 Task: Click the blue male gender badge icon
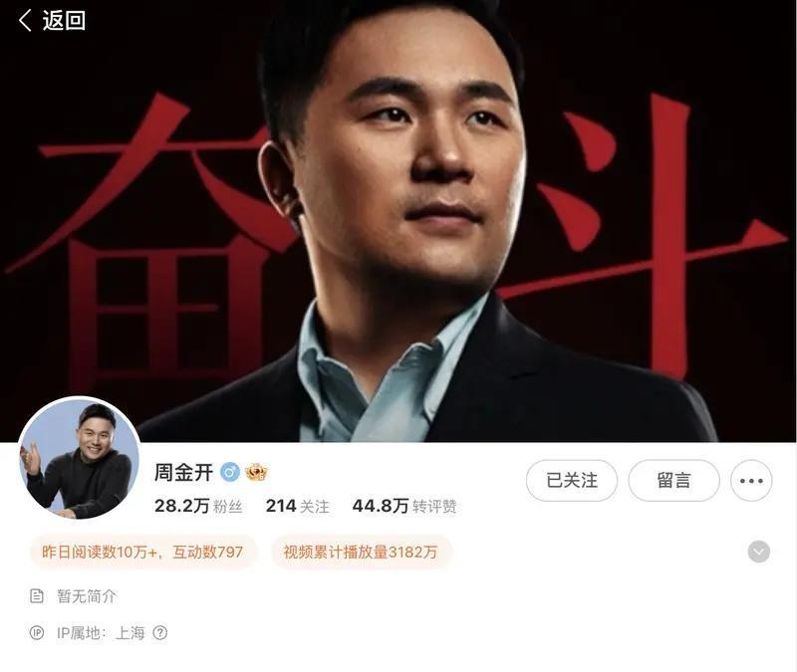pyautogui.click(x=230, y=472)
